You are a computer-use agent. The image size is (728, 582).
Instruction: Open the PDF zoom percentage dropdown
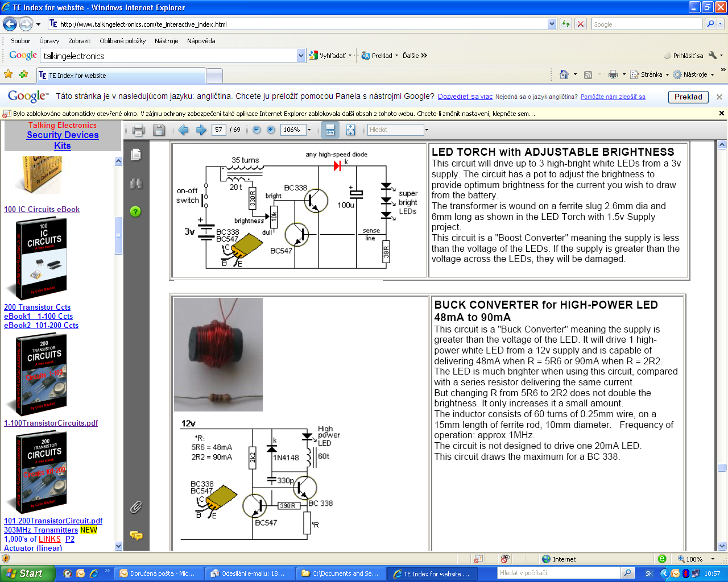(309, 130)
